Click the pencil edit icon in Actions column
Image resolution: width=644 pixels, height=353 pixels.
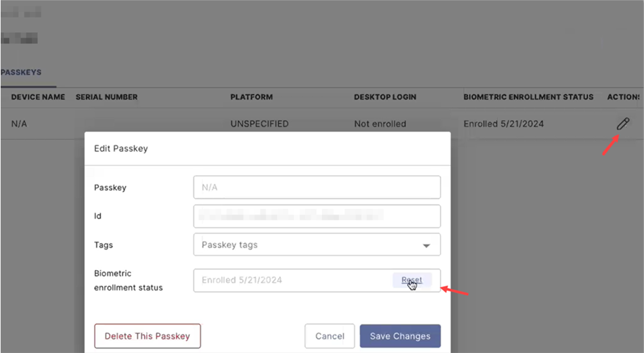[622, 124]
